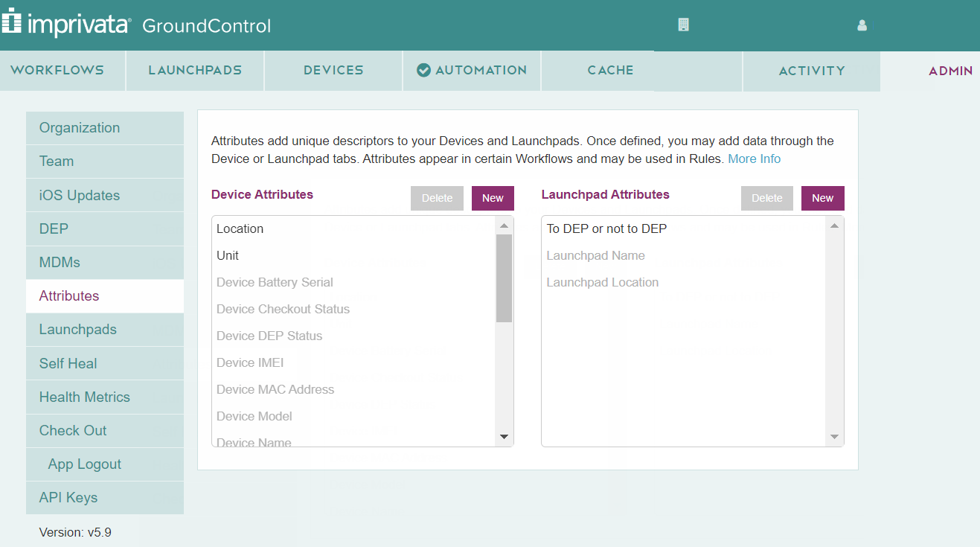Follow the More Info link
This screenshot has height=547, width=980.
[754, 159]
